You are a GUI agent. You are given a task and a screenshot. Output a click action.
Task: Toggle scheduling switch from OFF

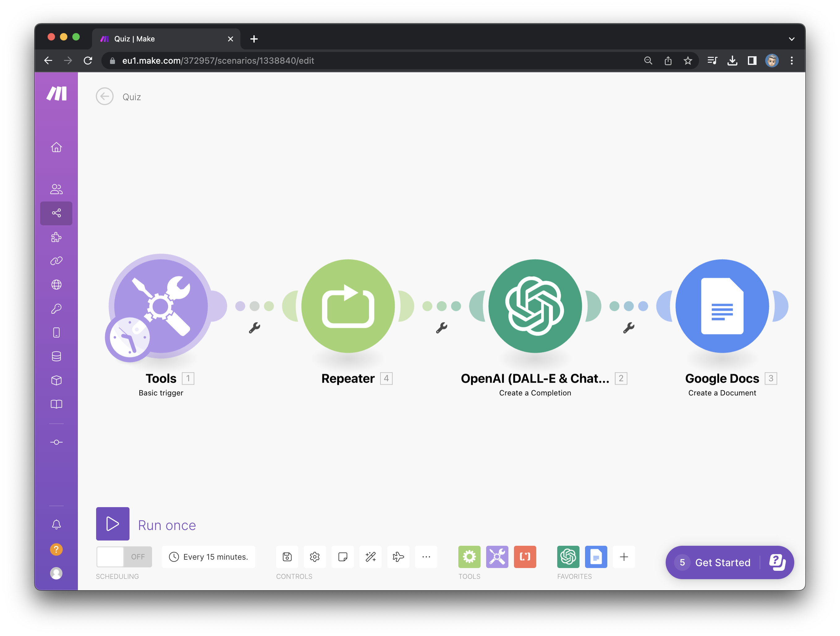(124, 557)
